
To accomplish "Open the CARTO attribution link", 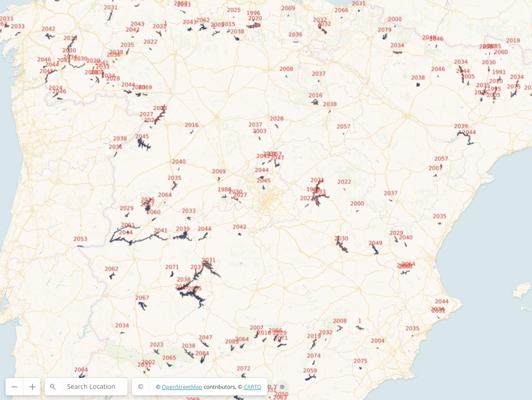I will click(252, 387).
